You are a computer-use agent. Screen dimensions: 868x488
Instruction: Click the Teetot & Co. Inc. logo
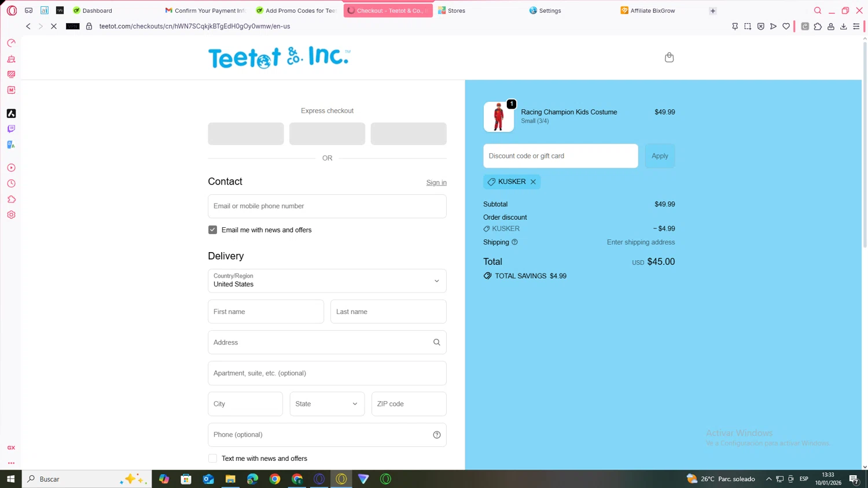point(279,57)
